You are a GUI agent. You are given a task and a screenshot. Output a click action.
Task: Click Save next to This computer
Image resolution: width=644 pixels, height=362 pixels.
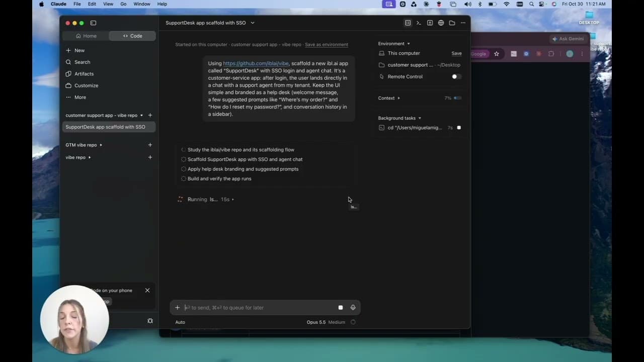pyautogui.click(x=456, y=53)
